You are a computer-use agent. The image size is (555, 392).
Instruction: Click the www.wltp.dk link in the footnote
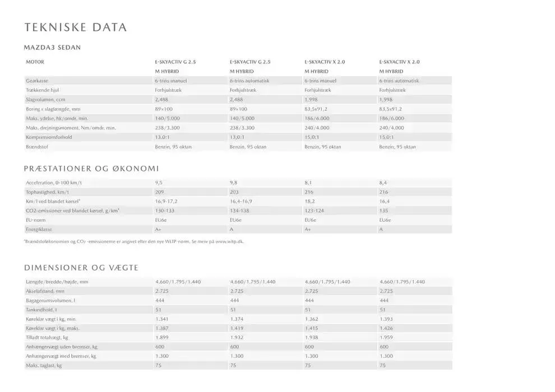coord(229,241)
